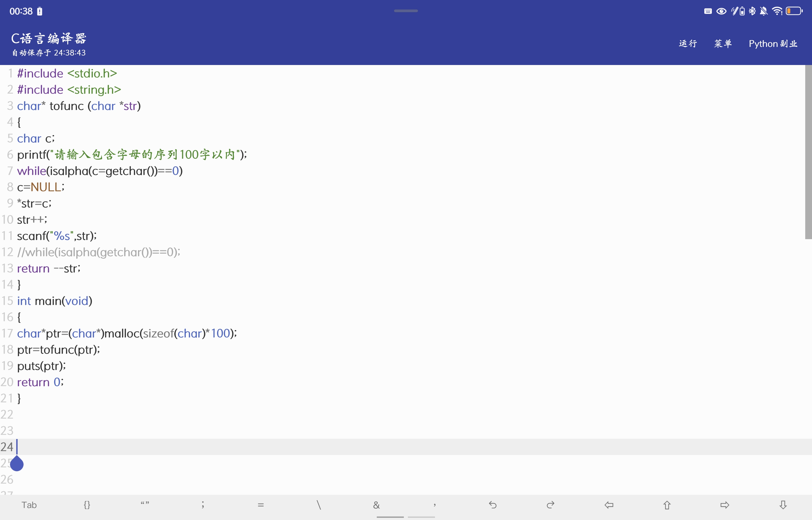Insert backslash from shortcut bar
Image resolution: width=812 pixels, height=520 pixels.
[x=319, y=505]
